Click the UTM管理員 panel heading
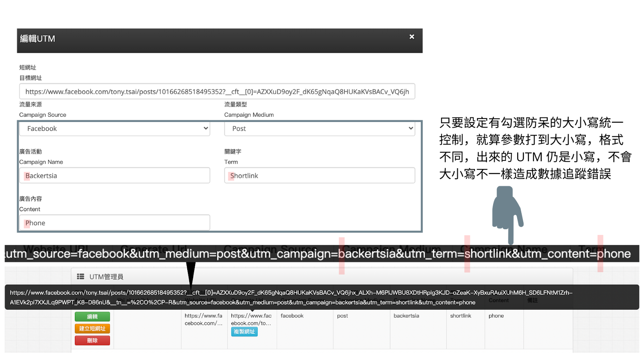Screen dimensions: 644x362 tap(106, 277)
